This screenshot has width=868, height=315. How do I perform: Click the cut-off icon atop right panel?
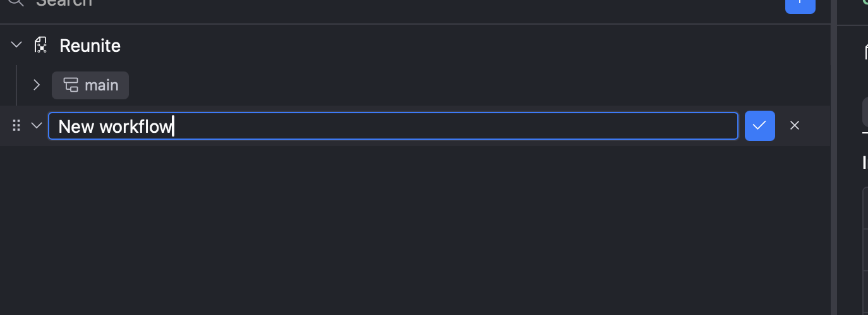click(865, 52)
